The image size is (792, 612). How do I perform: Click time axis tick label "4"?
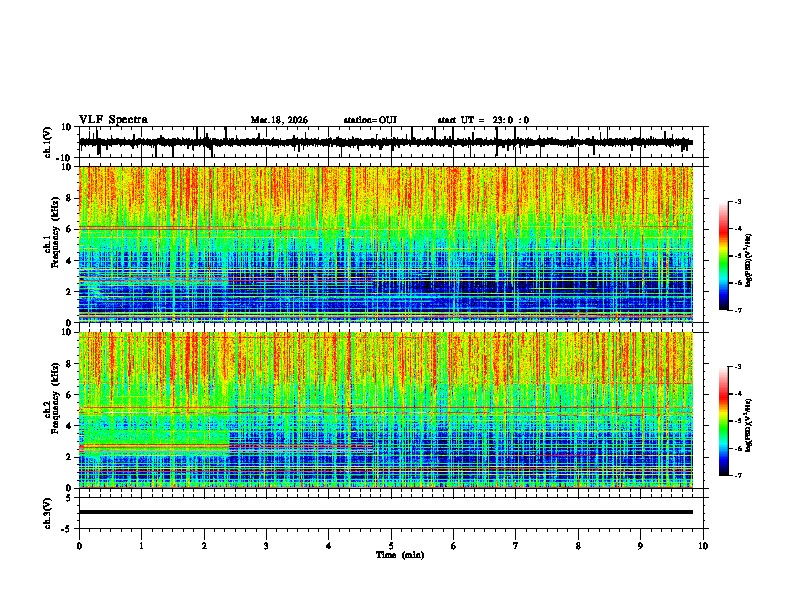[329, 546]
